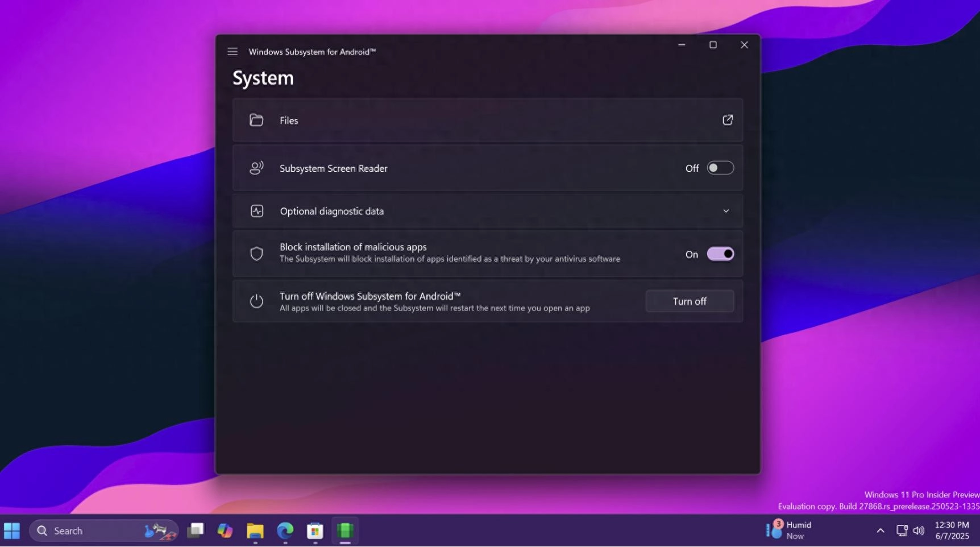The width and height of the screenshot is (980, 547).
Task: Click 'All apps will be closed' description
Action: tap(435, 308)
